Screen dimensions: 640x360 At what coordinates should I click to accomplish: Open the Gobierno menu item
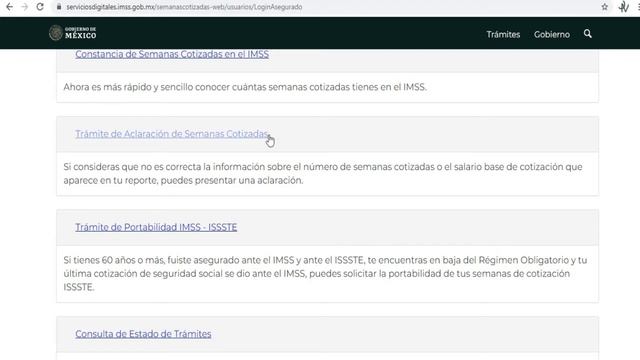(x=552, y=35)
